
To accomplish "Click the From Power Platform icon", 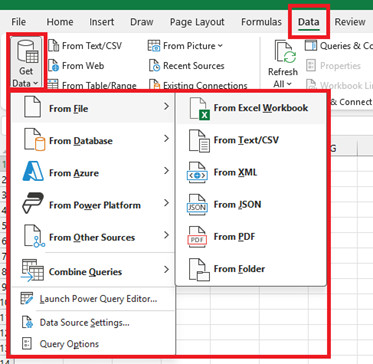I will [x=33, y=203].
